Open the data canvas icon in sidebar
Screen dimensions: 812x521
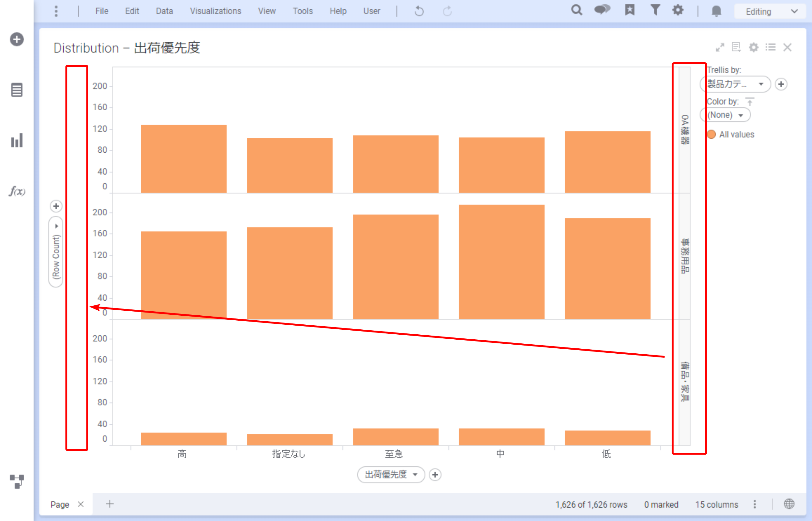pyautogui.click(x=17, y=481)
